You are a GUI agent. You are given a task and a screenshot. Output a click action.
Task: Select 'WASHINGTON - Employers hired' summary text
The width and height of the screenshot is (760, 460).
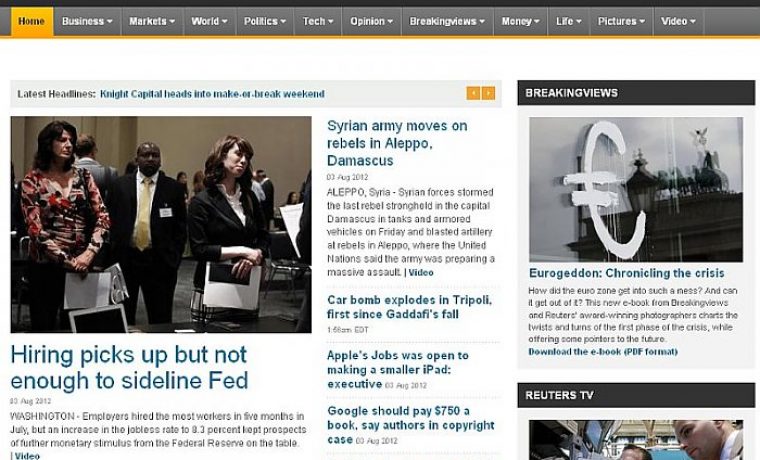(x=158, y=429)
